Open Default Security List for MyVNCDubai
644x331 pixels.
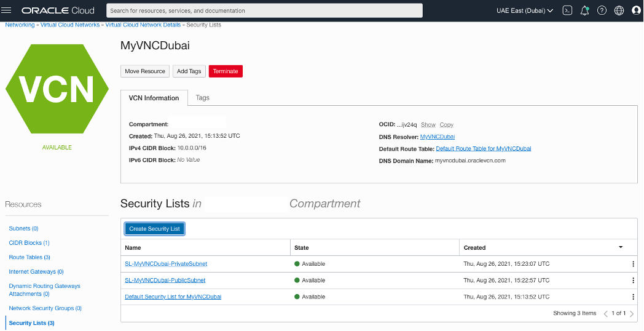click(x=173, y=297)
